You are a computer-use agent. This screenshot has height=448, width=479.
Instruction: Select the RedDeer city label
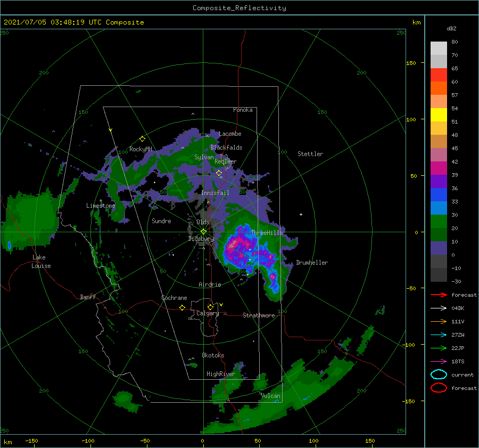point(226,161)
